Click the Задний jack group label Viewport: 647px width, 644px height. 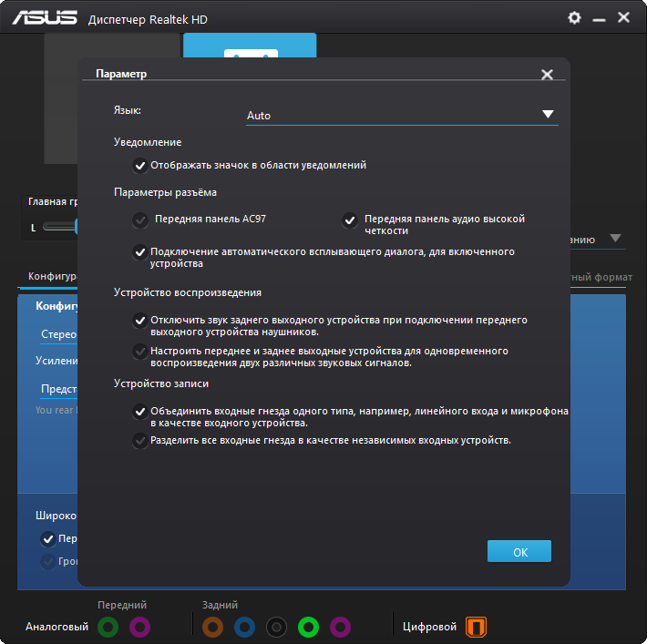point(220,605)
